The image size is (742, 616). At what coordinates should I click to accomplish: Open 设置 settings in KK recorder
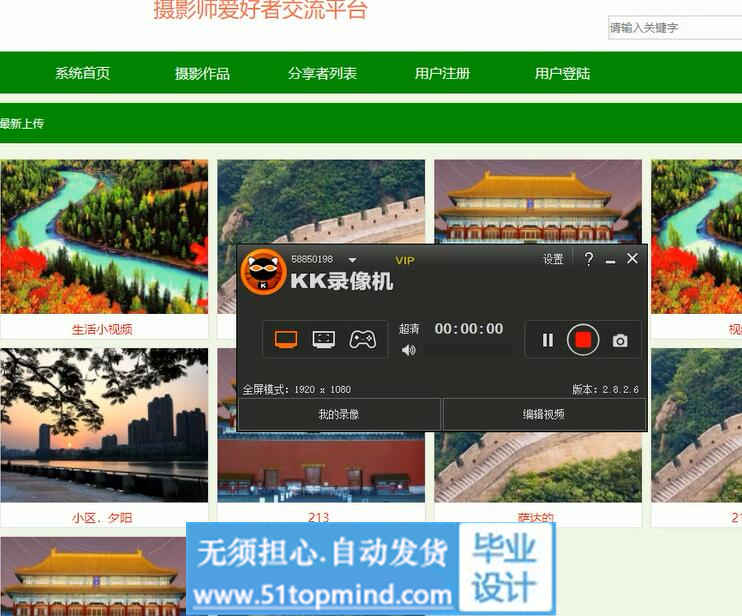(553, 259)
